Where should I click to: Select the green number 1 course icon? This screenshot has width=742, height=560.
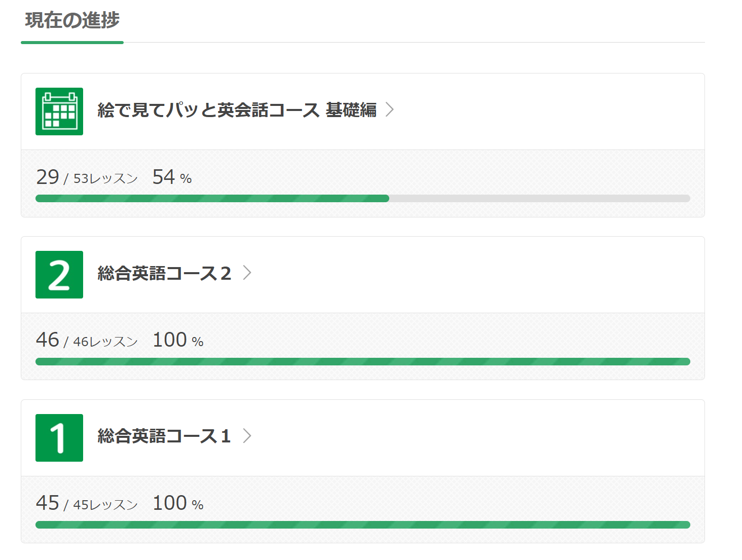[x=59, y=438]
